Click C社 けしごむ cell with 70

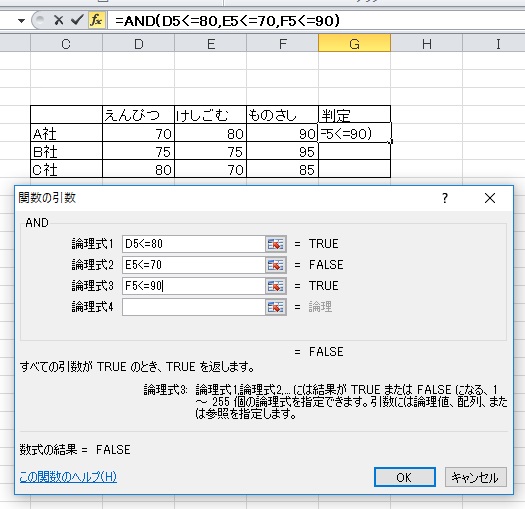point(210,169)
